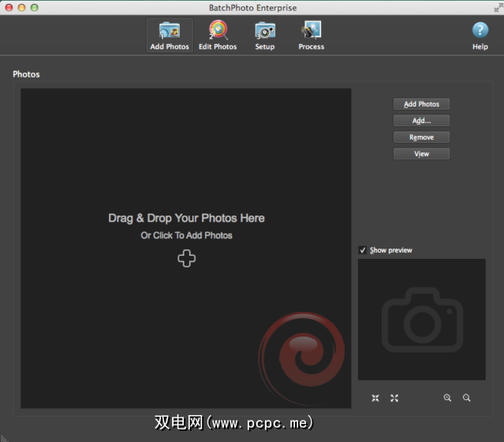This screenshot has height=442, width=504.
Task: Close the BatchPhoto Enterprise window
Action: coord(9,7)
